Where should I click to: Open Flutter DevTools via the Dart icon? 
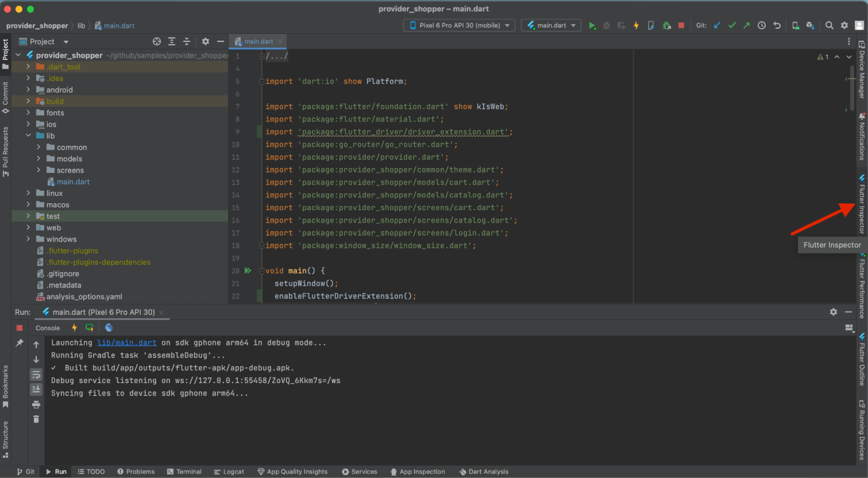pyautogui.click(x=108, y=328)
